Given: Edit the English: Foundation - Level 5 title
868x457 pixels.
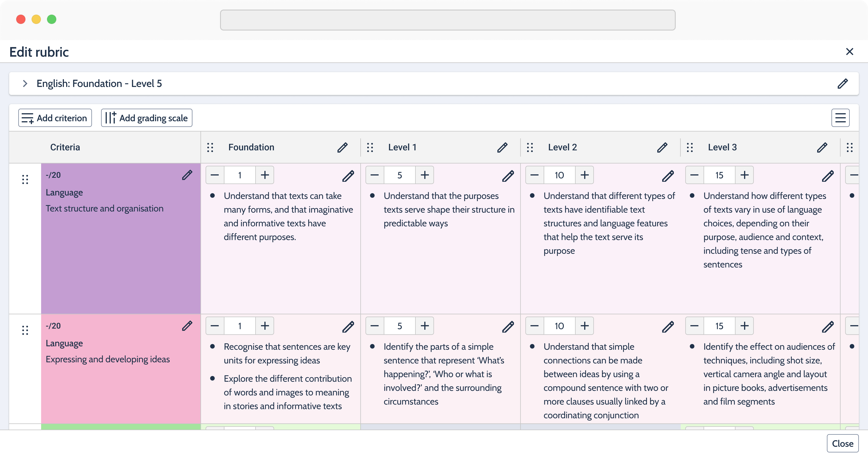Looking at the screenshot, I should pos(842,83).
